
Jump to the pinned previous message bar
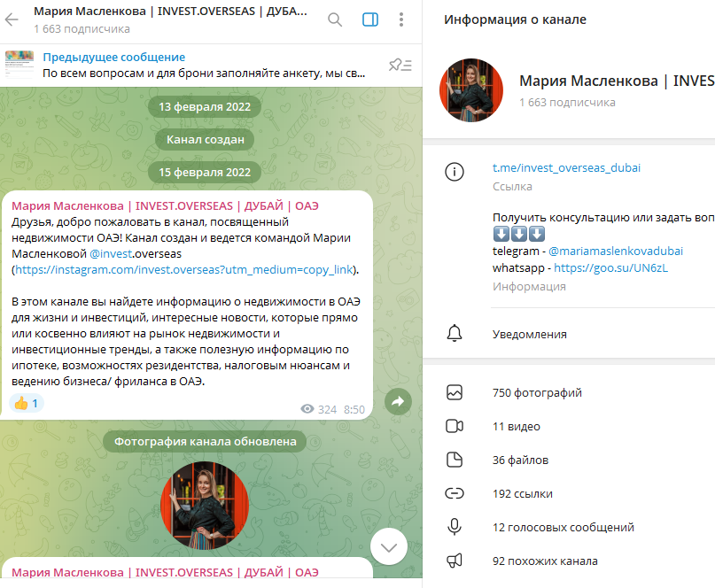pos(191,66)
